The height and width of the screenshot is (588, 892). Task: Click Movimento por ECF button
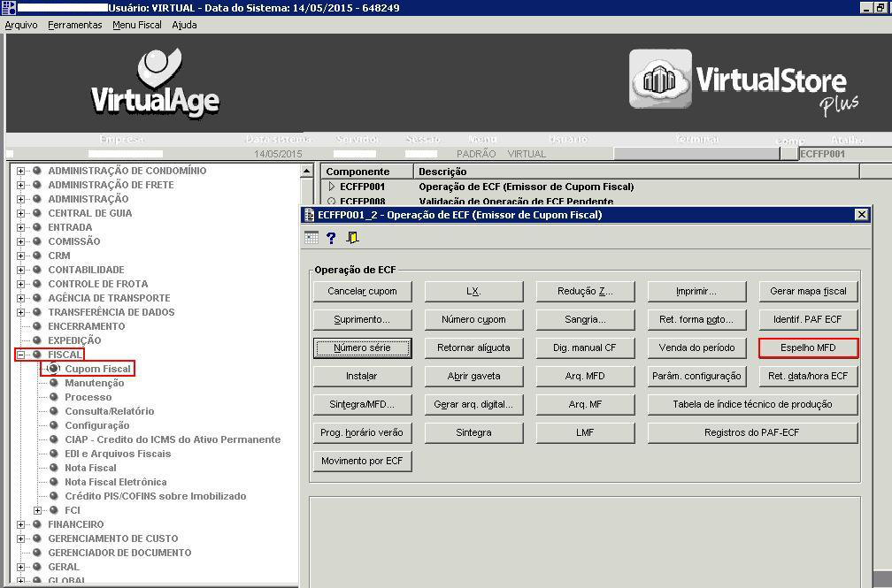pyautogui.click(x=363, y=462)
